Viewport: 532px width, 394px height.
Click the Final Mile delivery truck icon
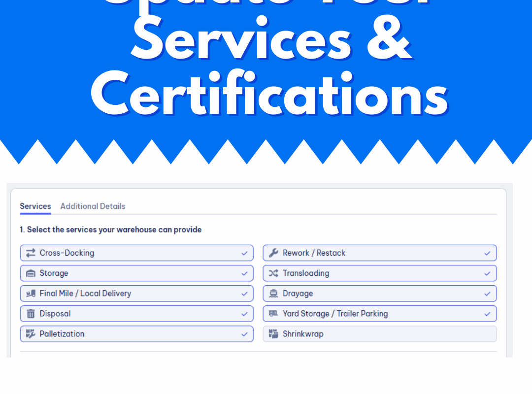click(x=30, y=294)
